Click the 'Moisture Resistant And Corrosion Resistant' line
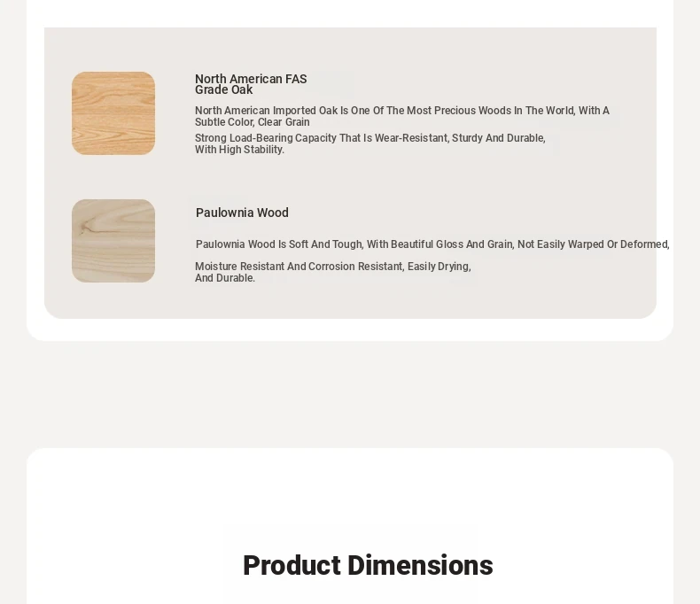Image resolution: width=700 pixels, height=604 pixels. 333,267
